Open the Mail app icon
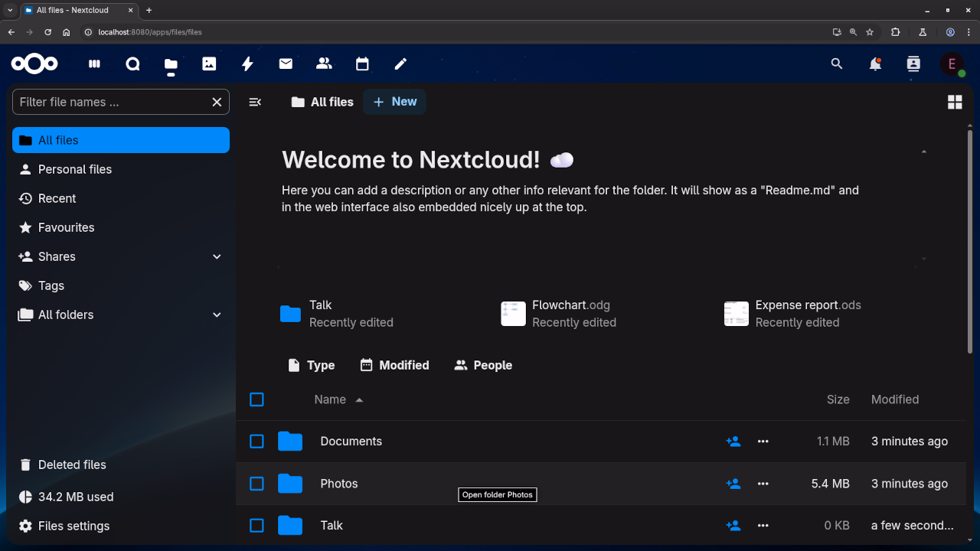This screenshot has height=551, width=980. (286, 64)
